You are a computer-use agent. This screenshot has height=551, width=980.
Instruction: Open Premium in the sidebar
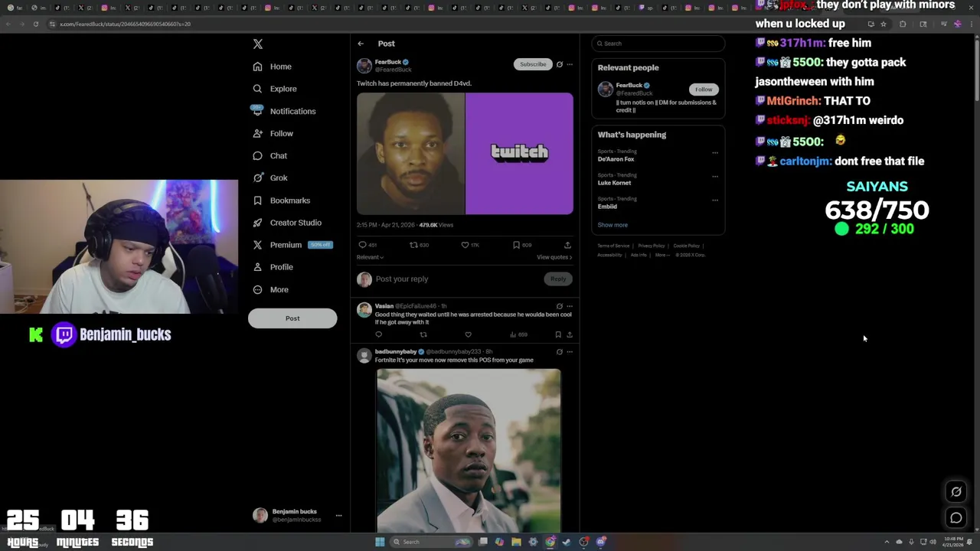click(292, 245)
